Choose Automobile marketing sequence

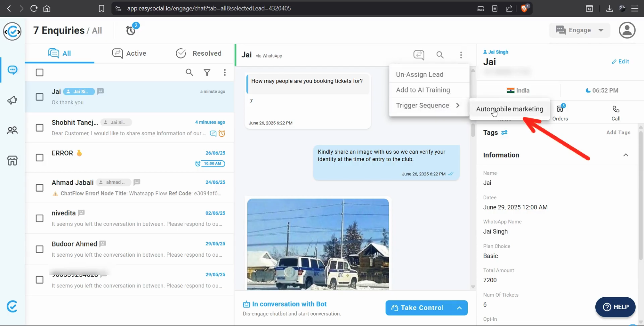[x=509, y=109]
